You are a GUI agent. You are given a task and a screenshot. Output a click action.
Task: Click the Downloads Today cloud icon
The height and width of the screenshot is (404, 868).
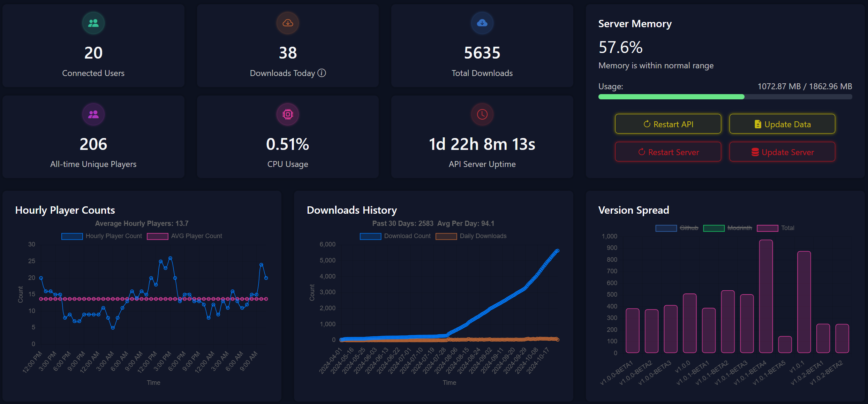pos(288,23)
